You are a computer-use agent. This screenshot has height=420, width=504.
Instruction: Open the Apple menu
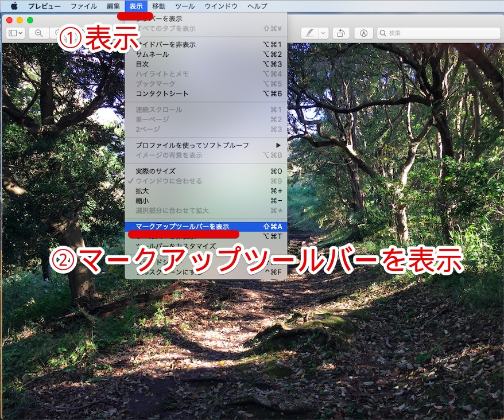pos(14,6)
